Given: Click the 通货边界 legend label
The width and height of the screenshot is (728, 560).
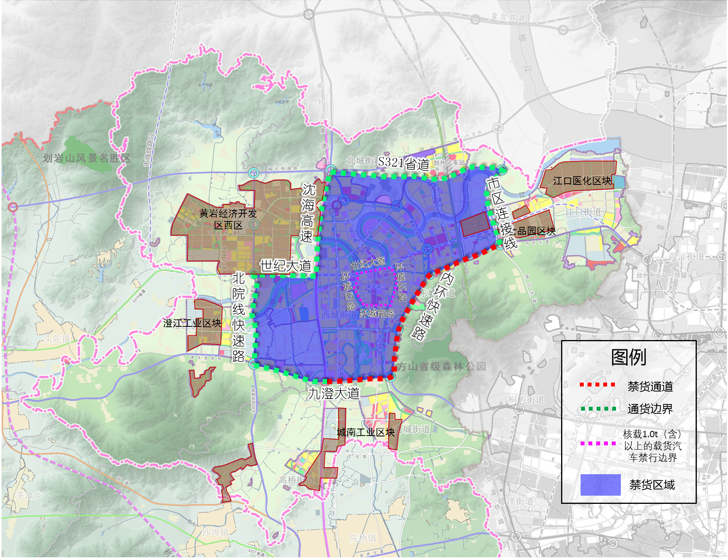Looking at the screenshot, I should click(650, 409).
